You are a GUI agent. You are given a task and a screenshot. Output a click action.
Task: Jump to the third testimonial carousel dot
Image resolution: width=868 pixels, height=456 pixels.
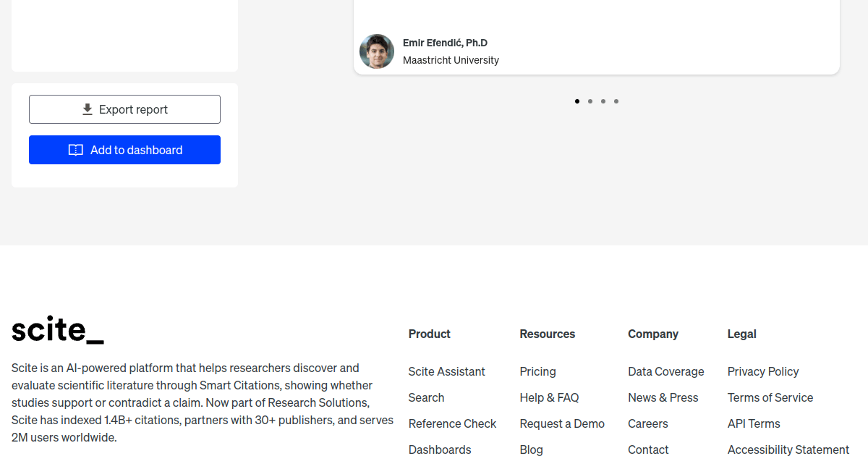[603, 101]
